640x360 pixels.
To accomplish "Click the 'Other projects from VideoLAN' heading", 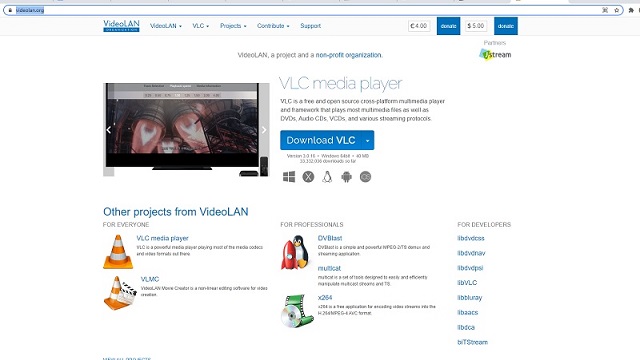I will [176, 211].
